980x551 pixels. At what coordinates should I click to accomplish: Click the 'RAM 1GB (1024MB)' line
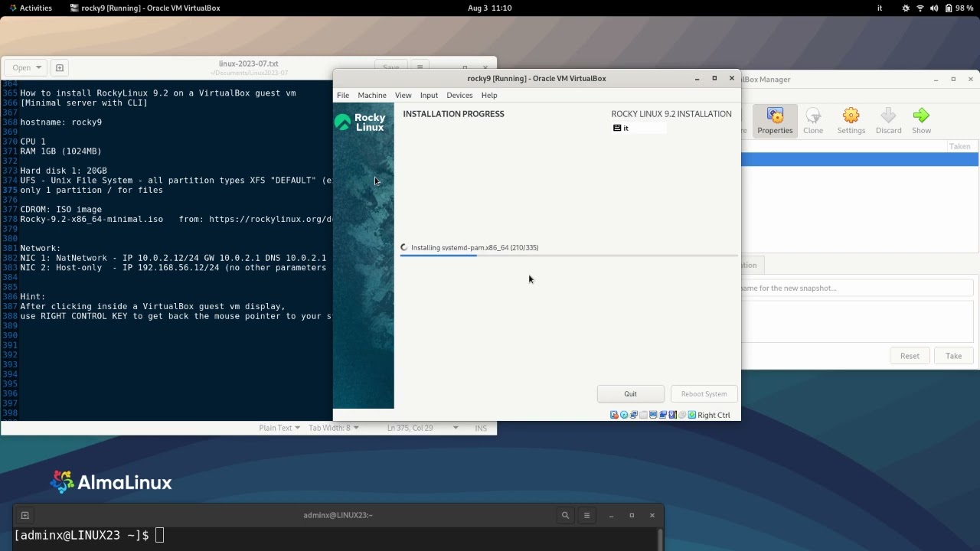(61, 151)
